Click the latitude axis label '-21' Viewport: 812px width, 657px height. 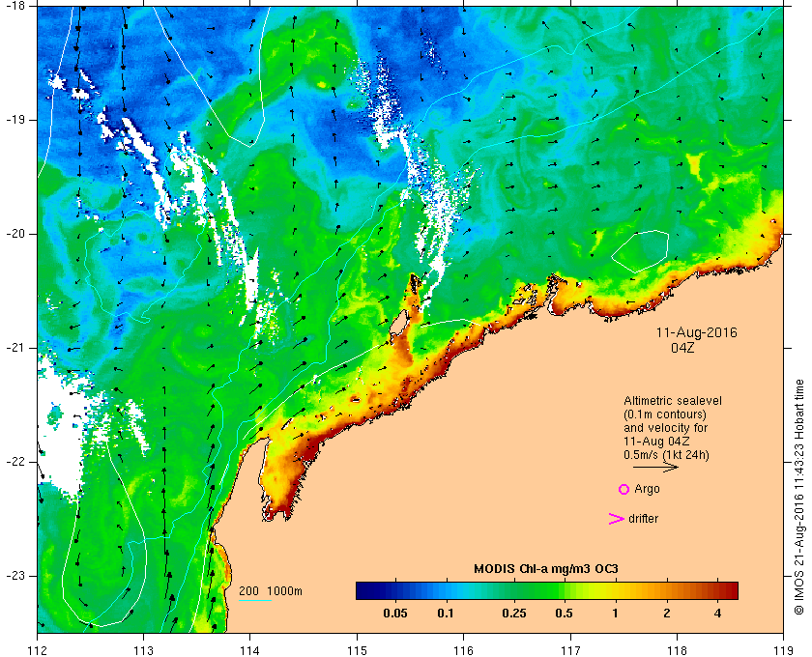[x=14, y=348]
